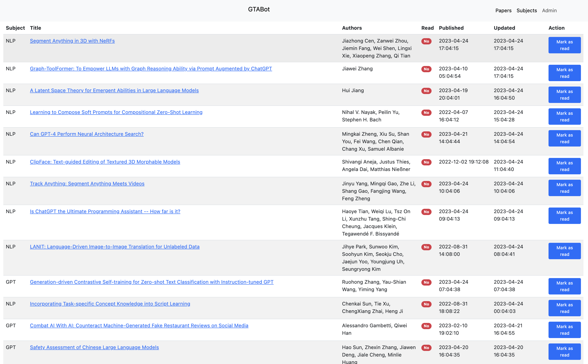588x364 pixels.
Task: Mark Segment Anything in 3D paper as read
Action: click(x=564, y=45)
